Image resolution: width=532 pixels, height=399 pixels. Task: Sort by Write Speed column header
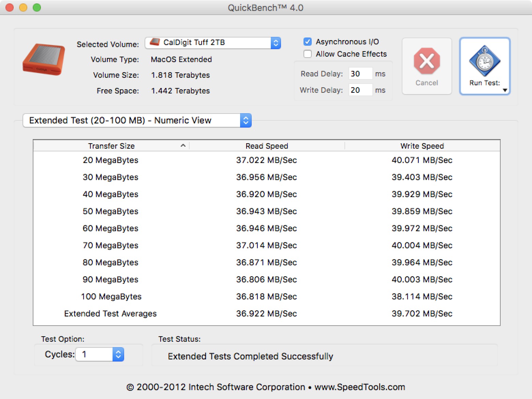click(422, 146)
